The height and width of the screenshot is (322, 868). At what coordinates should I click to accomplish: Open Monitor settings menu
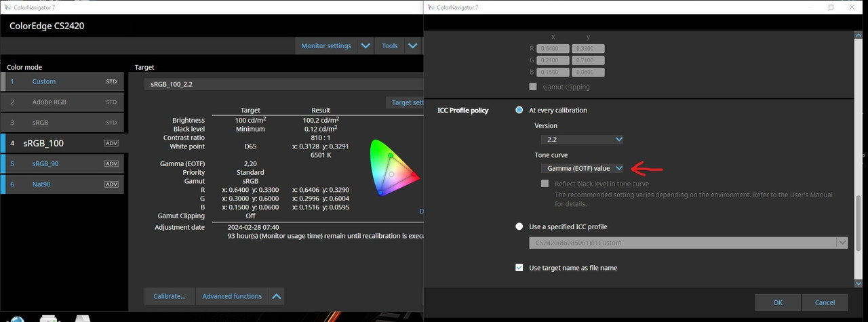coord(326,45)
